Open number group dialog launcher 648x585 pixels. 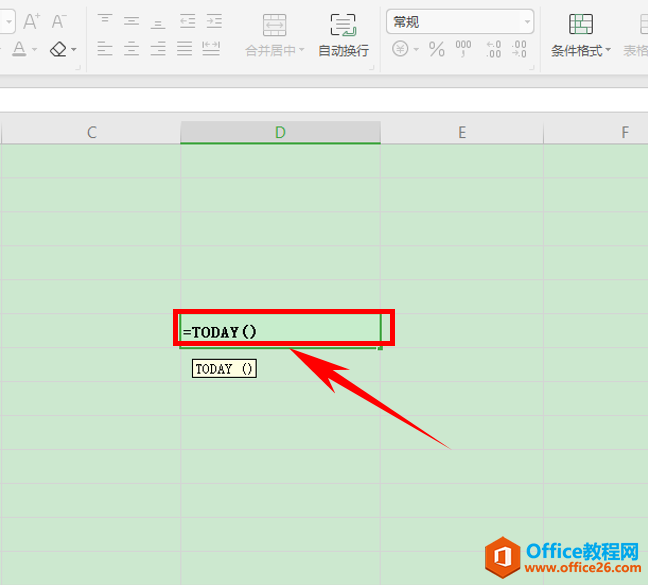532,67
